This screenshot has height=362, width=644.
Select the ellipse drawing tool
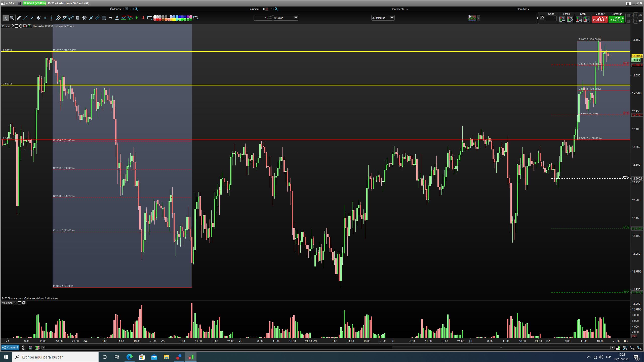[196, 18]
